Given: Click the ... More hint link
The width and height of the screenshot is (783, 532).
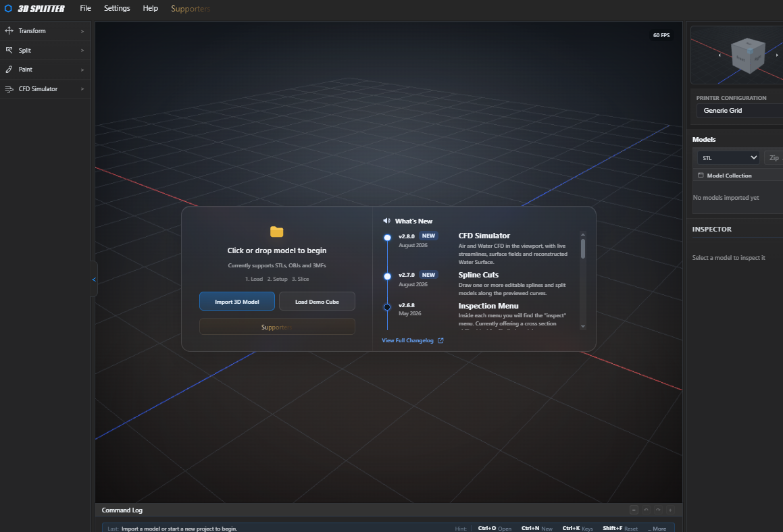Looking at the screenshot, I should [657, 529].
